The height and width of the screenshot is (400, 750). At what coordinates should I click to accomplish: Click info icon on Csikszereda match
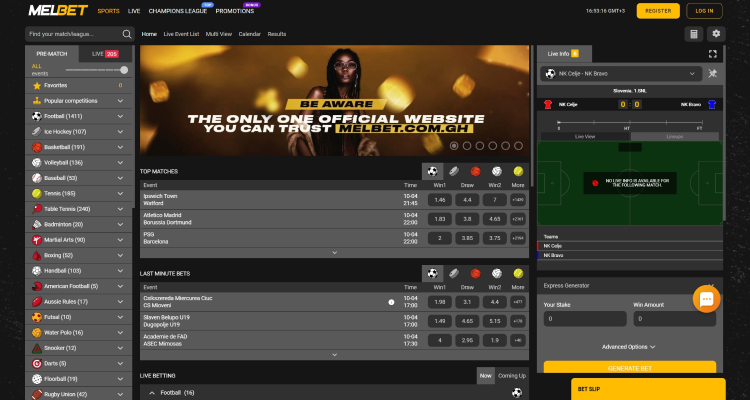click(x=391, y=302)
